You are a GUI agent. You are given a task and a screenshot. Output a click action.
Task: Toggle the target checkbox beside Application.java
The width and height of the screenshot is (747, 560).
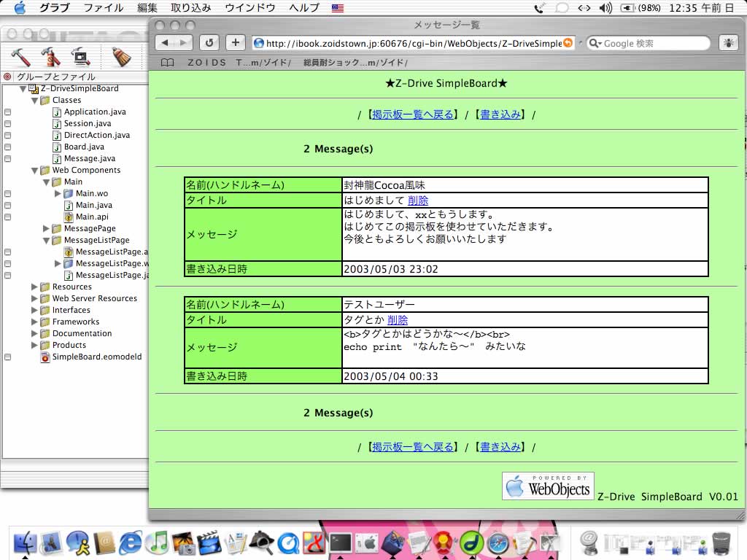(x=8, y=112)
